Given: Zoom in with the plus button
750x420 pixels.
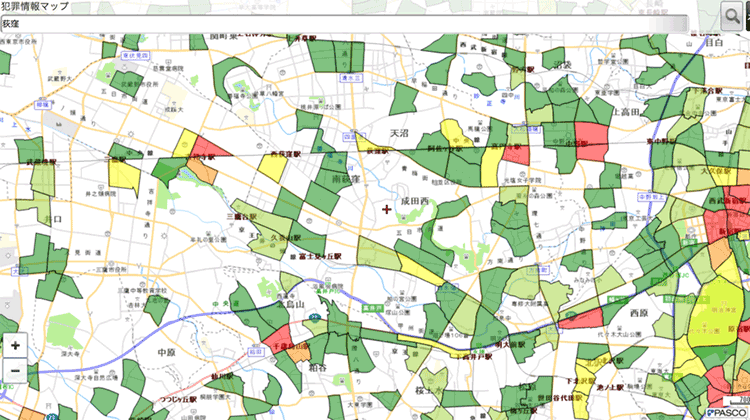Looking at the screenshot, I should tap(15, 346).
